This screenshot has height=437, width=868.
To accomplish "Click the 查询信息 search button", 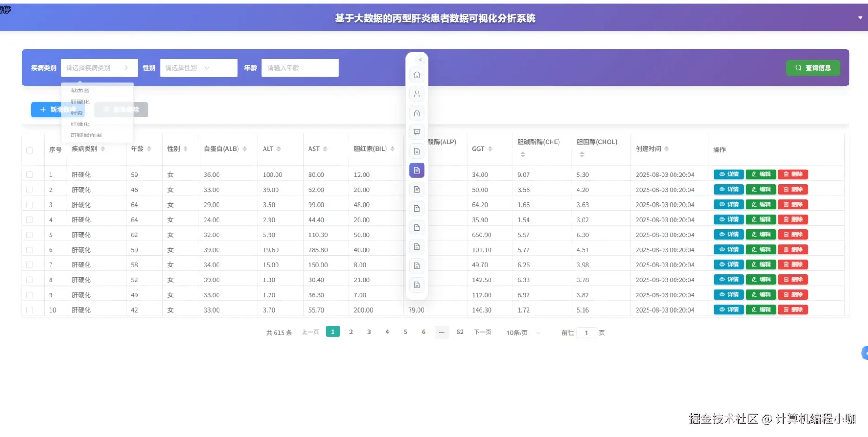I will click(x=813, y=68).
